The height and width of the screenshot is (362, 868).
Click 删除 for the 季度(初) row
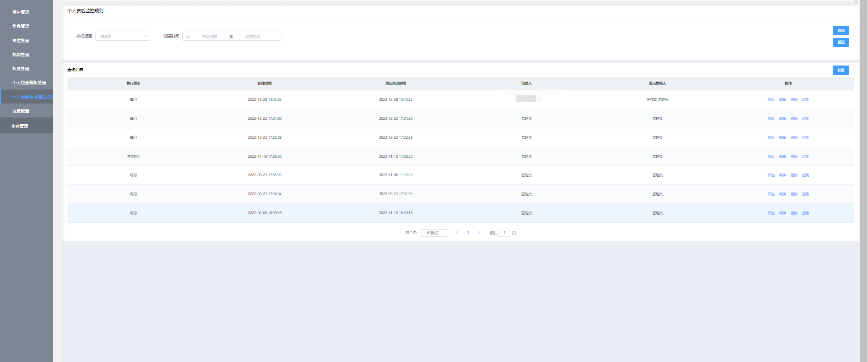pos(794,157)
